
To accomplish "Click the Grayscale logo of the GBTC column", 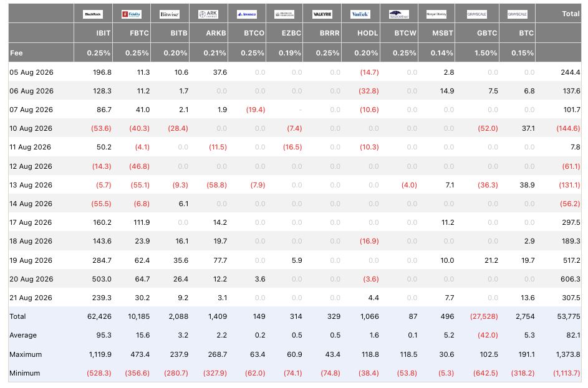I will (476, 14).
